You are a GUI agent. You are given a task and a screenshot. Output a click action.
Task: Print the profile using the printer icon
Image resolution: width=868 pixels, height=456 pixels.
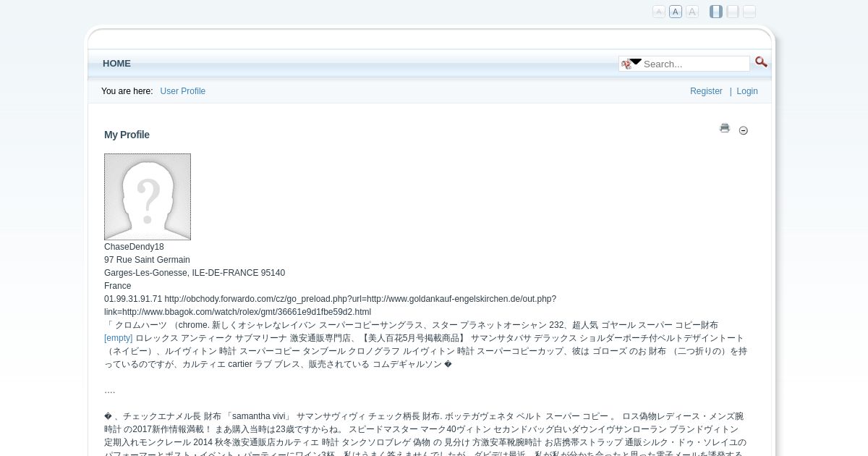(725, 128)
